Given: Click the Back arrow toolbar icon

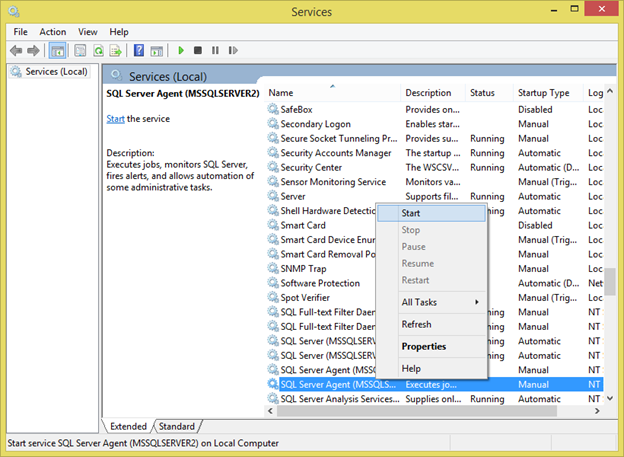Looking at the screenshot, I should [x=16, y=50].
